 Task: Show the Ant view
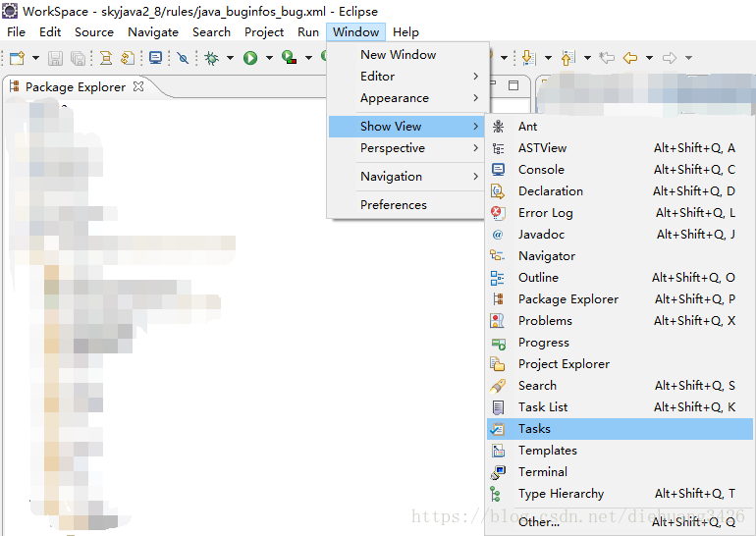coord(620,127)
